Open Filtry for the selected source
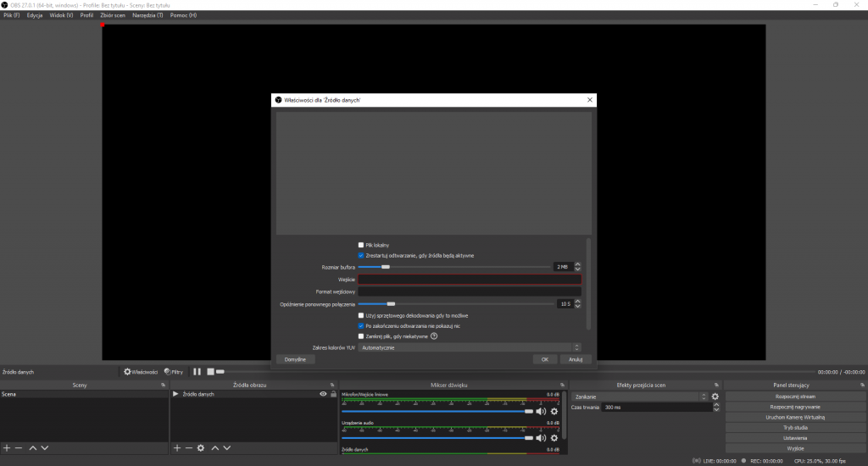This screenshot has height=466, width=868. click(174, 371)
